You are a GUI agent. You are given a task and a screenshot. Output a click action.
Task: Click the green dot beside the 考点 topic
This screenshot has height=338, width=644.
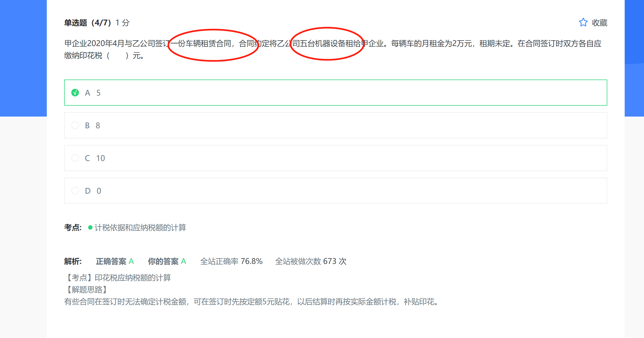90,227
